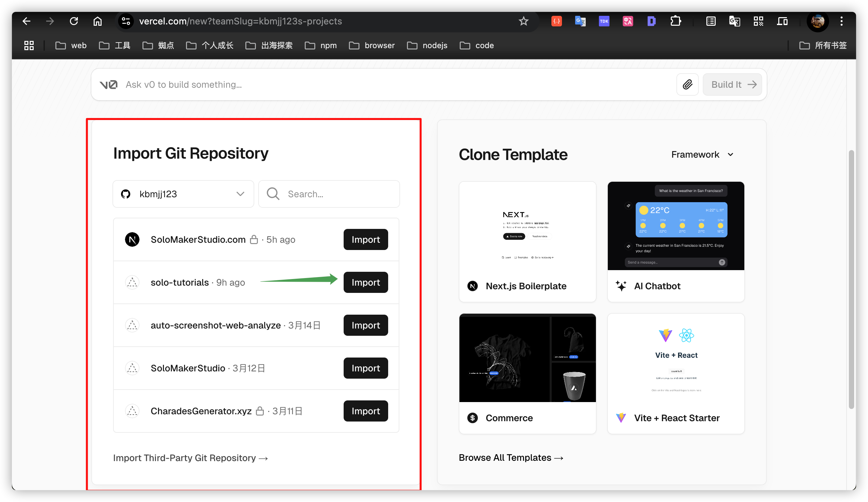Click the framework icon beside solo-tutorials
This screenshot has width=868, height=502.
coord(132,283)
